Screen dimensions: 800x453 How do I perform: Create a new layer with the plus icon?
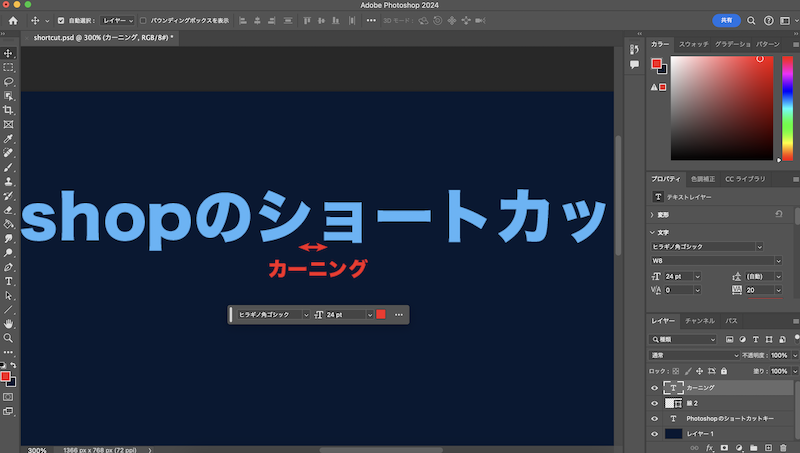(768, 448)
